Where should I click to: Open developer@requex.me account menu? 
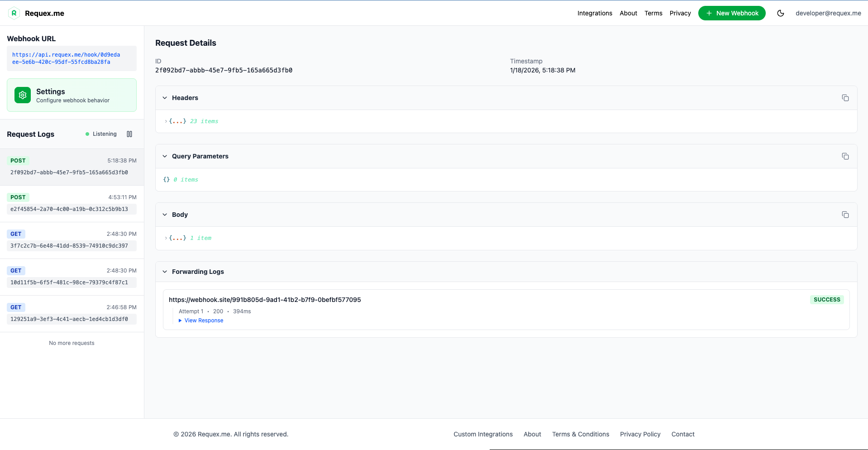tap(828, 13)
